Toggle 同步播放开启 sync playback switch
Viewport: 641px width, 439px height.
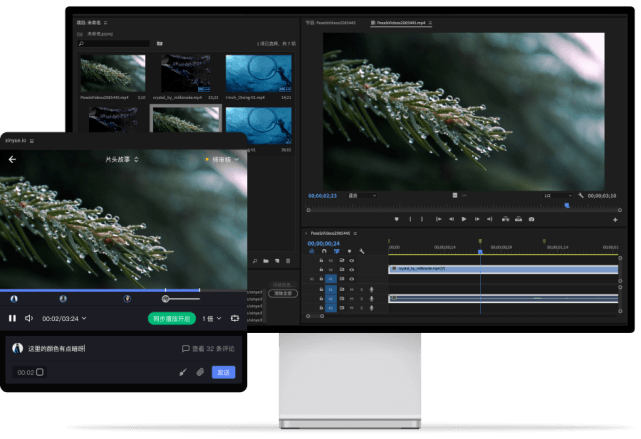click(171, 318)
